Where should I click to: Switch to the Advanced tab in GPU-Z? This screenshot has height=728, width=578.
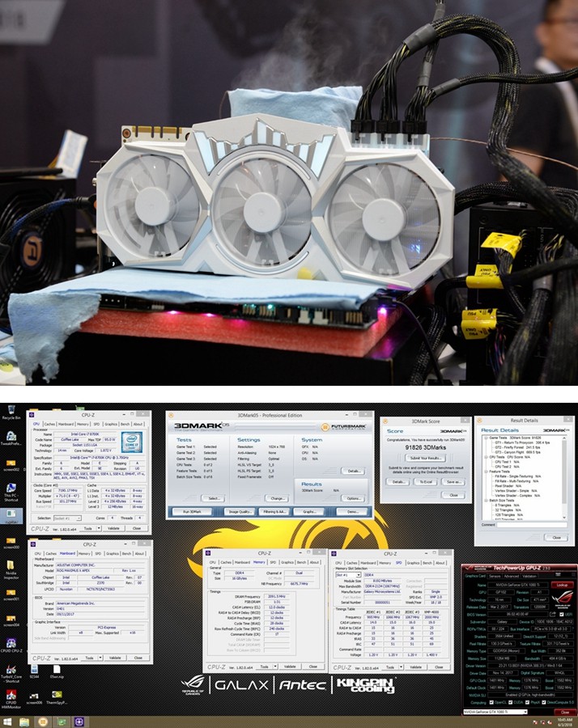tap(511, 576)
